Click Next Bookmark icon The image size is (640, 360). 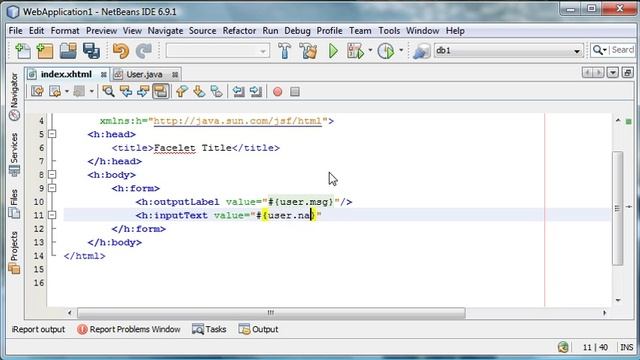pyautogui.click(x=199, y=91)
